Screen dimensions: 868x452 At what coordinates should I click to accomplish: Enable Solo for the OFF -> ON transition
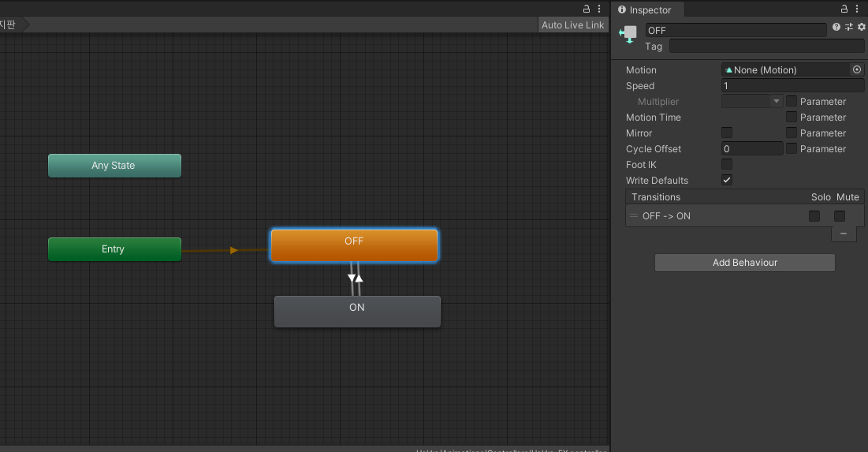click(x=814, y=216)
